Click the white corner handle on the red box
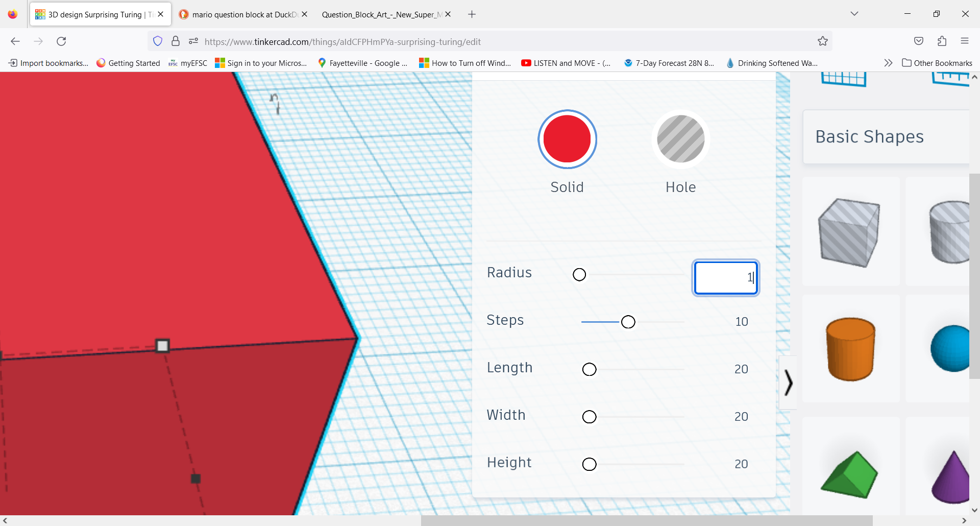The width and height of the screenshot is (980, 526). [162, 346]
